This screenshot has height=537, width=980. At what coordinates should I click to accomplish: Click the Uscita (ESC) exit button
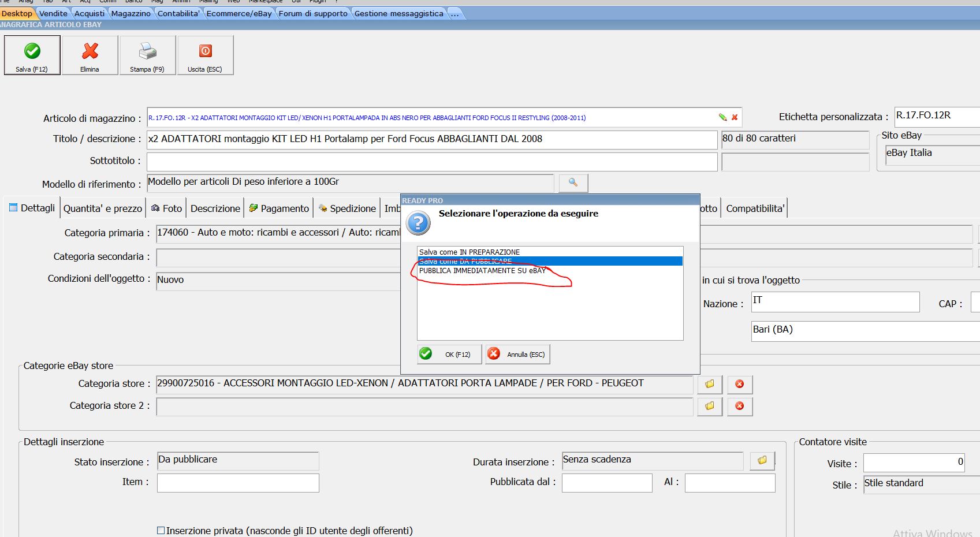(x=206, y=55)
